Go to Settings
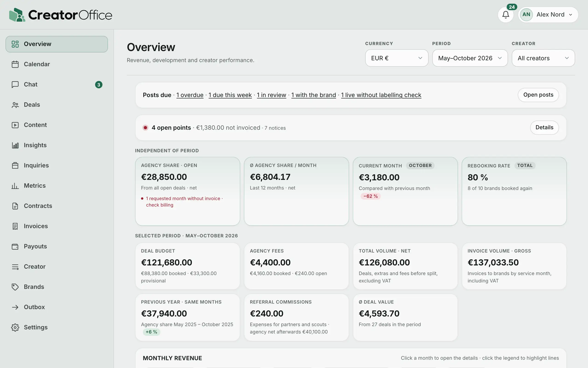Viewport: 588px width, 368px height. tap(57, 327)
